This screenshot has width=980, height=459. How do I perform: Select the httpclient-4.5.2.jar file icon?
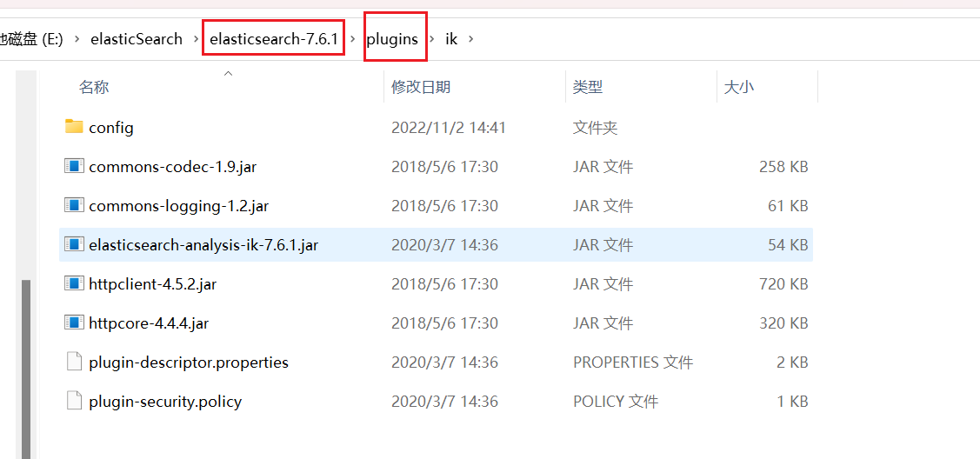(74, 283)
